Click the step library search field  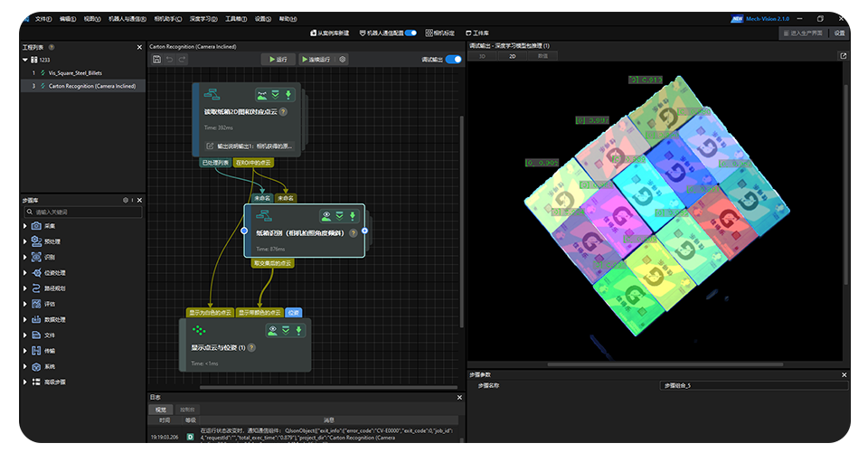pos(81,212)
